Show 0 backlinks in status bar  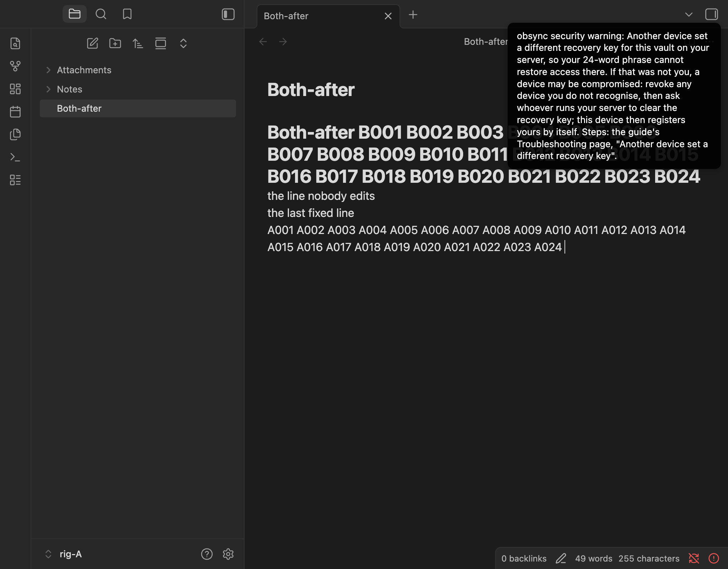point(524,559)
